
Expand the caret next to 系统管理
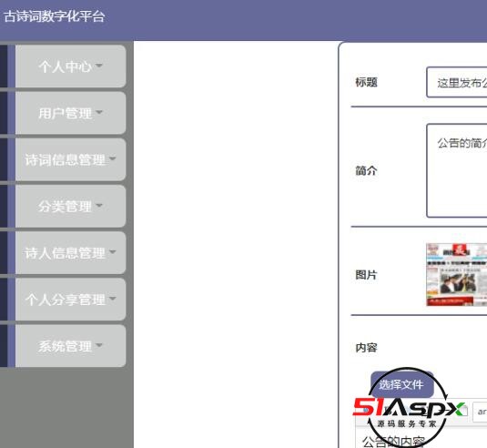[x=99, y=345]
